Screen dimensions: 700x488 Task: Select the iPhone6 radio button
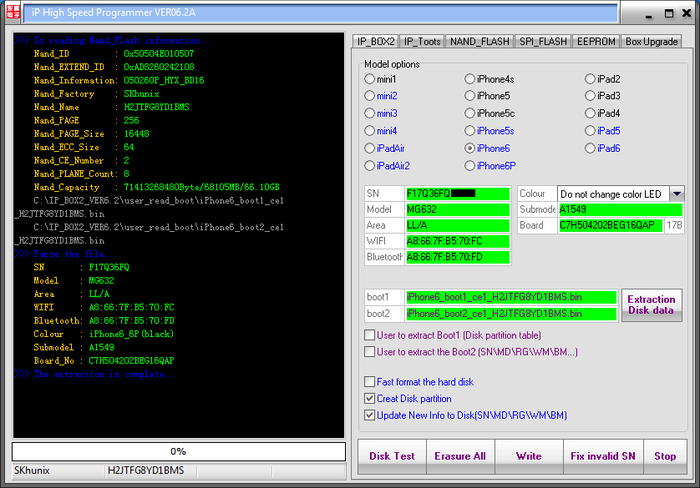(470, 148)
